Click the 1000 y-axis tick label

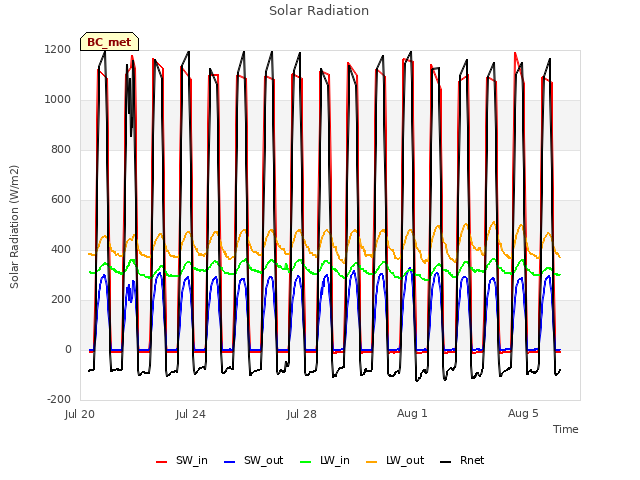click(58, 100)
